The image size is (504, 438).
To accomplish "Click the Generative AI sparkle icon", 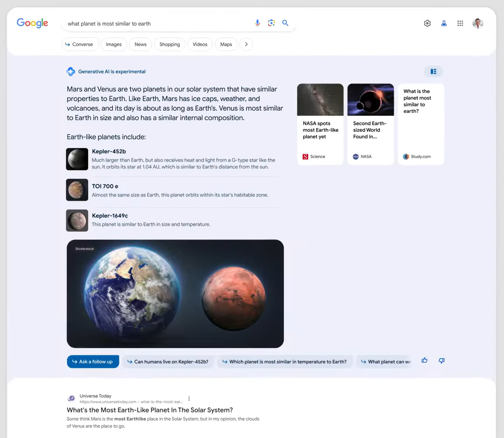I will pyautogui.click(x=71, y=71).
